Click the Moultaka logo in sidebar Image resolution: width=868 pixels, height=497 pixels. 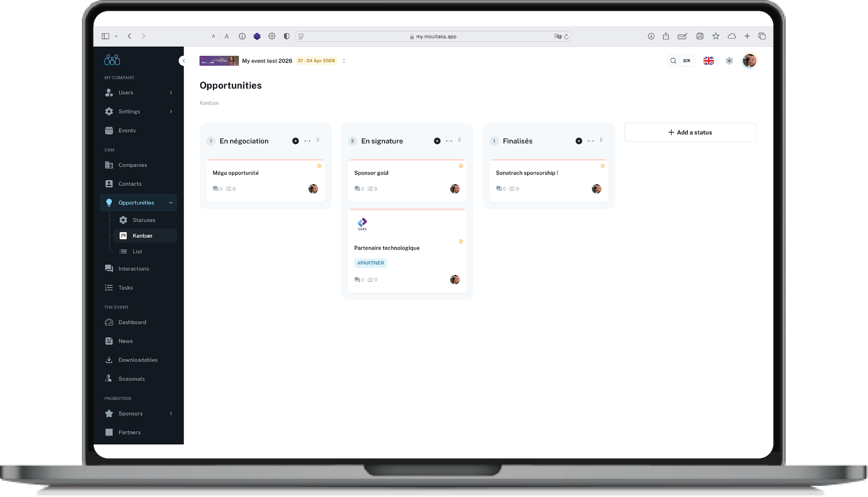(x=112, y=60)
